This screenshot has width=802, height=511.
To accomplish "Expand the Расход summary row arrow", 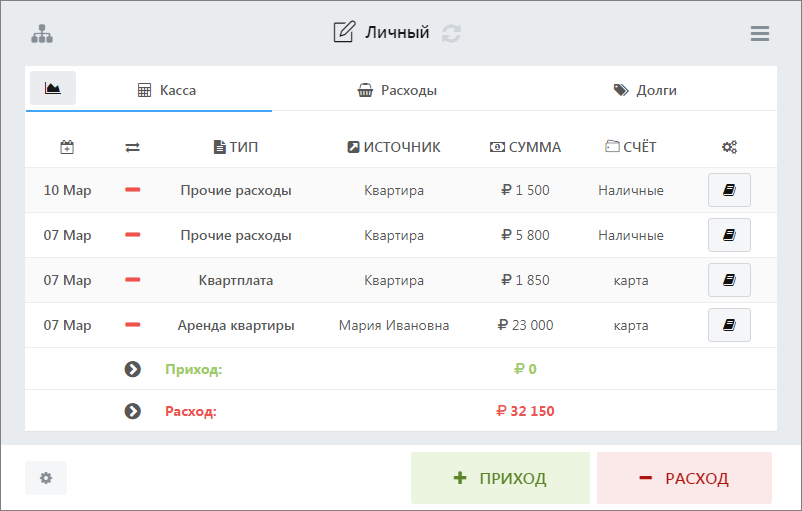I will pos(132,411).
